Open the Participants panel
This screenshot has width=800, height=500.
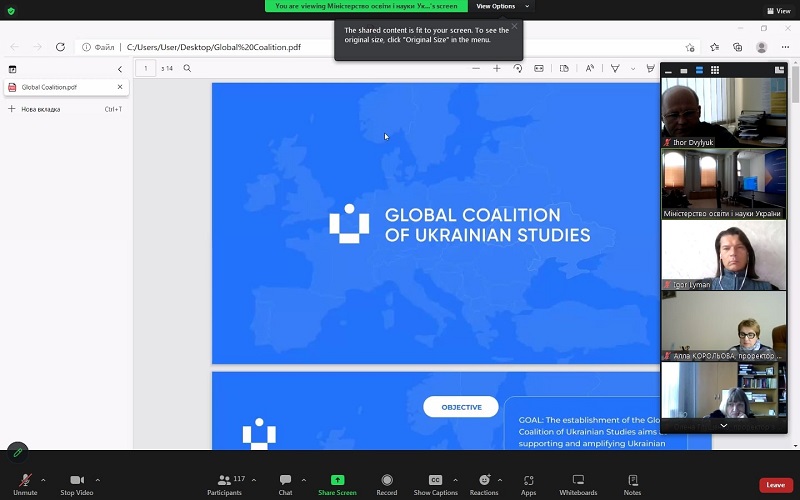[x=224, y=485]
